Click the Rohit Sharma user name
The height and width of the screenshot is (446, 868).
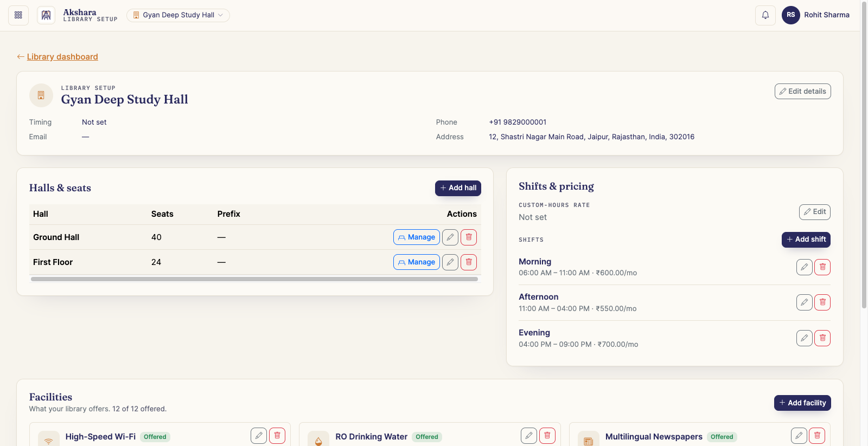pyautogui.click(x=827, y=15)
